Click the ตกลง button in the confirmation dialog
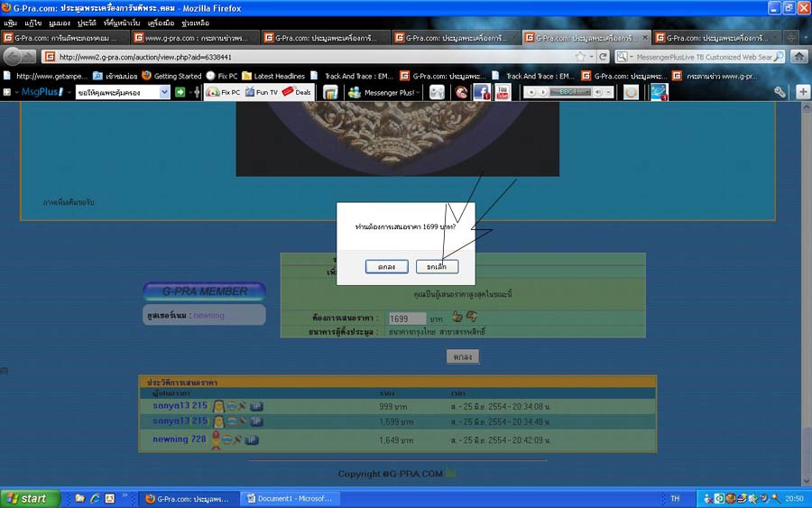This screenshot has height=508, width=812. click(386, 266)
